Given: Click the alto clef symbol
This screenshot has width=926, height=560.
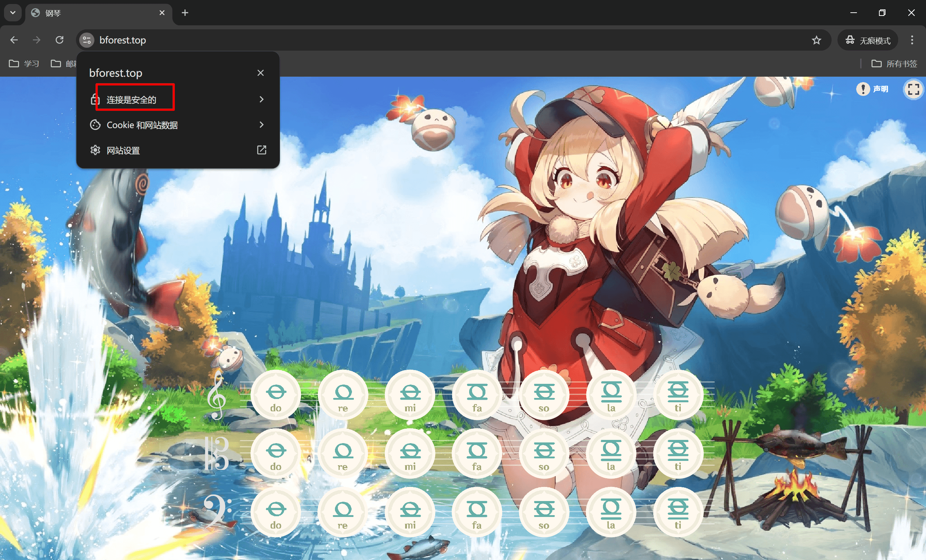Looking at the screenshot, I should (216, 453).
